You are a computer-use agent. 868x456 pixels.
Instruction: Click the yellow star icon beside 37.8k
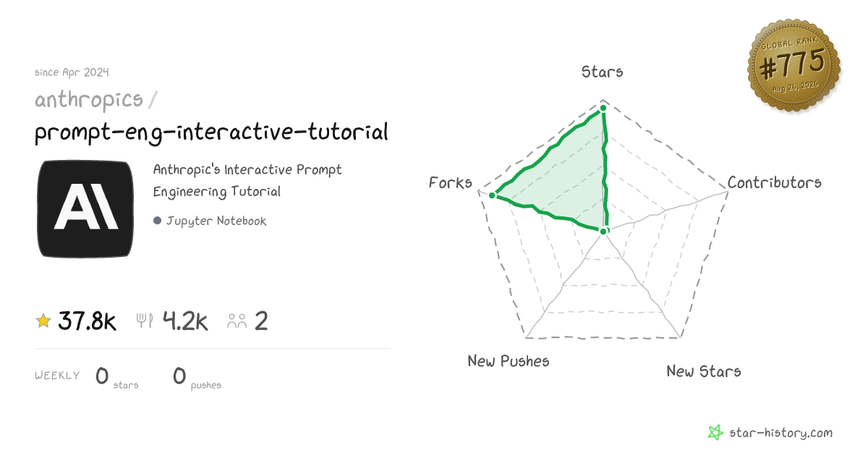coord(43,321)
